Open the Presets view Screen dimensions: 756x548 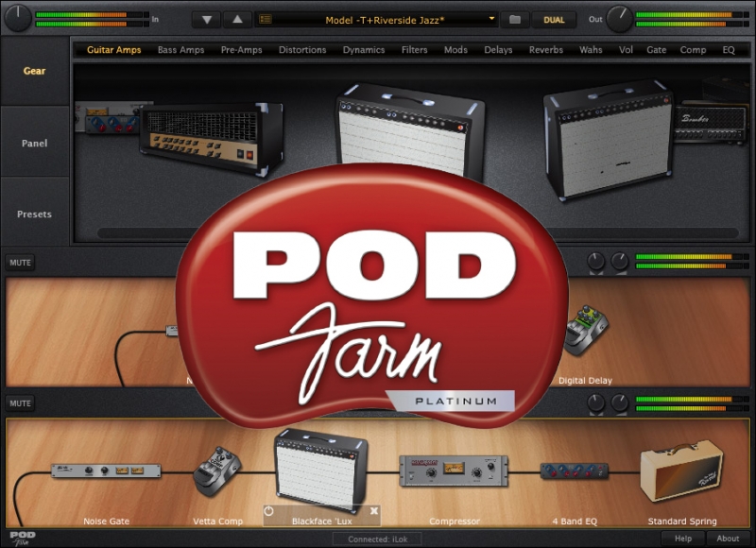[x=34, y=214]
